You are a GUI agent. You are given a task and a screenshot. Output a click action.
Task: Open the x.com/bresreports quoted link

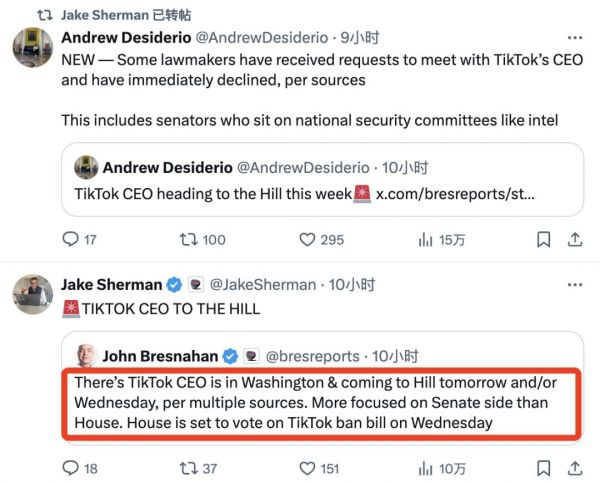click(455, 192)
